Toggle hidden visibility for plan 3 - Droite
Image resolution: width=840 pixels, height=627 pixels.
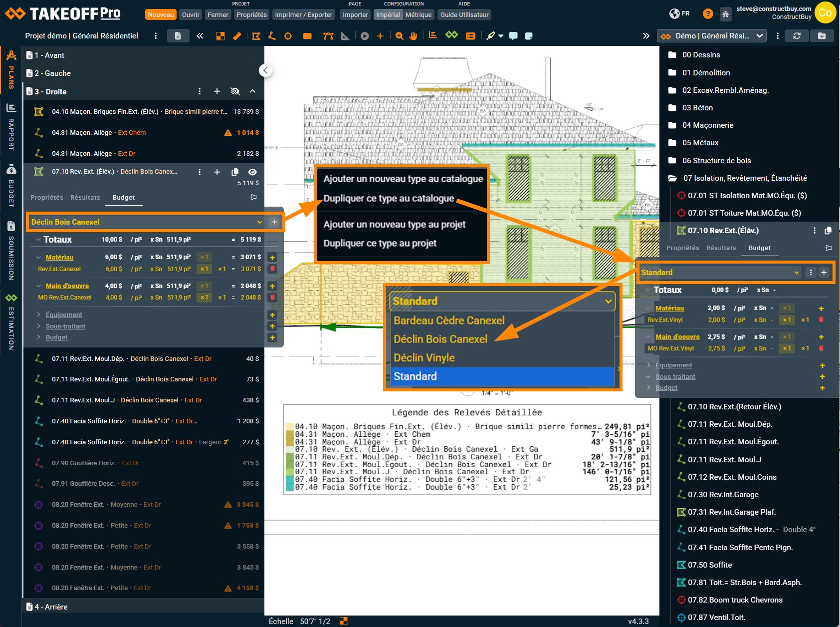[x=235, y=91]
